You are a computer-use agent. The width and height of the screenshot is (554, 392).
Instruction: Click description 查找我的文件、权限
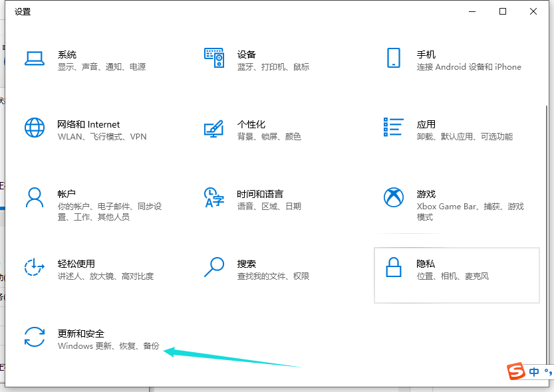pyautogui.click(x=273, y=276)
